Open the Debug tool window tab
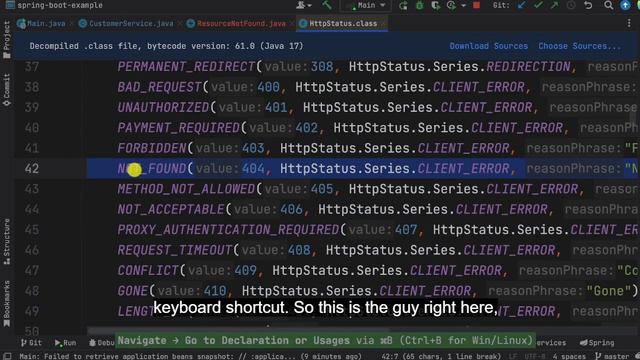Screen dimensions: 640x360 click(101, 343)
